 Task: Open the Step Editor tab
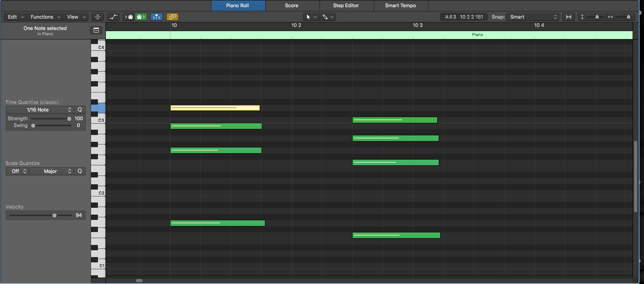click(x=346, y=5)
